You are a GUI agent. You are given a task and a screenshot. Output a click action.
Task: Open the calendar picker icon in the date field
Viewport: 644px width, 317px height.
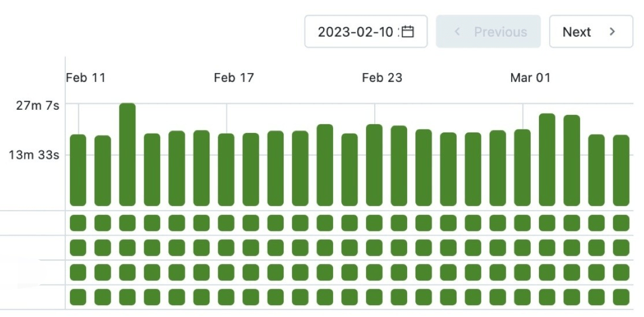tap(408, 31)
